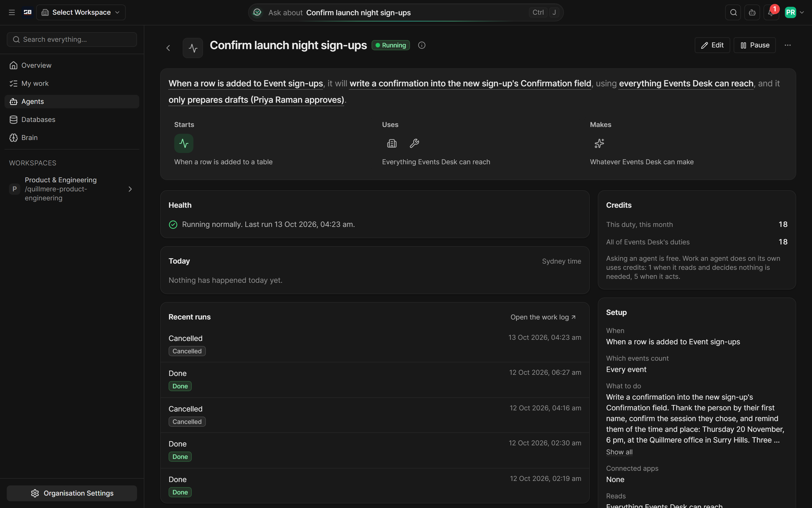
Task: Open the hamburger menu icon
Action: tap(12, 12)
